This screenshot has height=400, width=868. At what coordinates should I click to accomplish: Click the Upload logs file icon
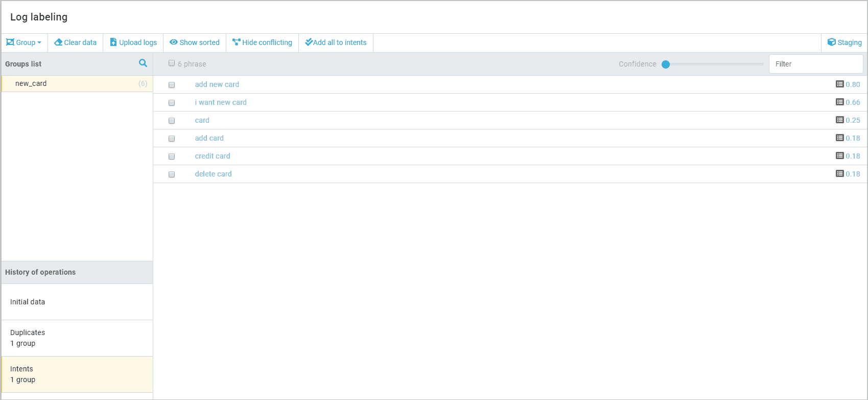coord(113,42)
